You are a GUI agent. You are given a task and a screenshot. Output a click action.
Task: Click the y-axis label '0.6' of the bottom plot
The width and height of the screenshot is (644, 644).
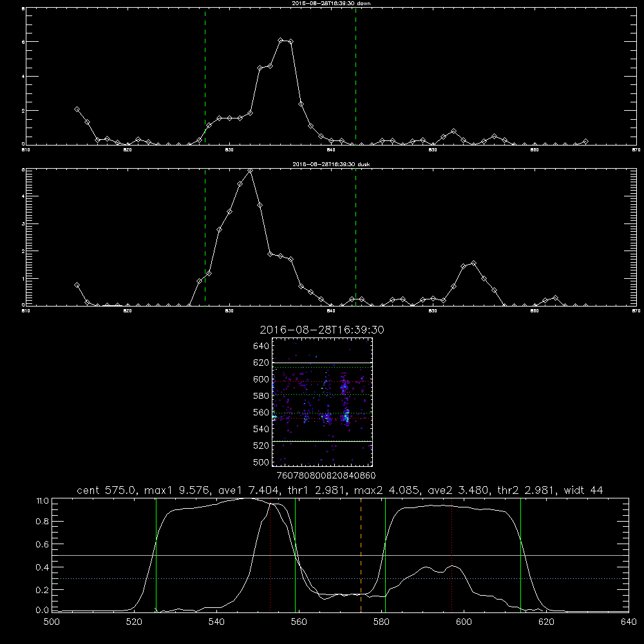[43, 544]
